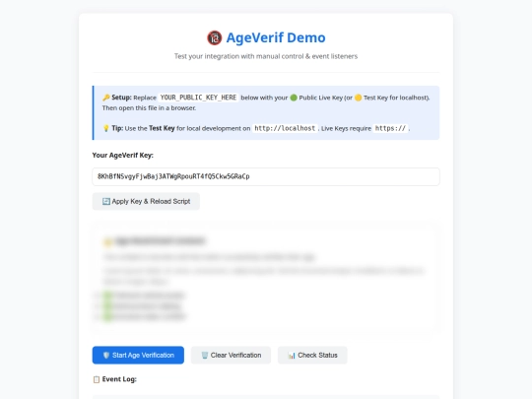
Task: Click the yellow circle Test Key icon
Action: (358, 98)
